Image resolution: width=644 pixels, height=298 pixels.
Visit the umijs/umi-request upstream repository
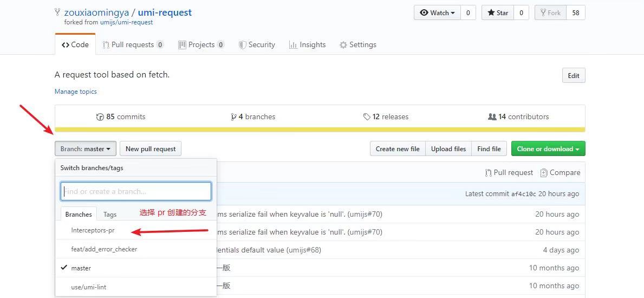(x=127, y=22)
